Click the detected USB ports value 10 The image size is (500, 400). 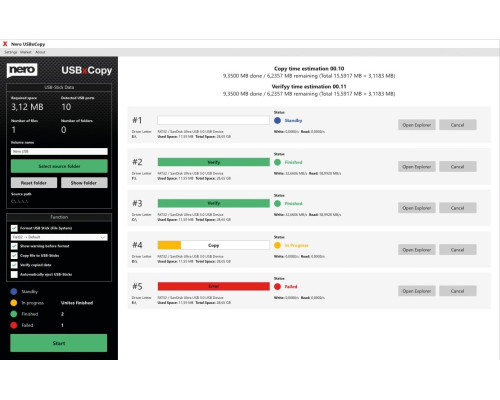tap(66, 107)
